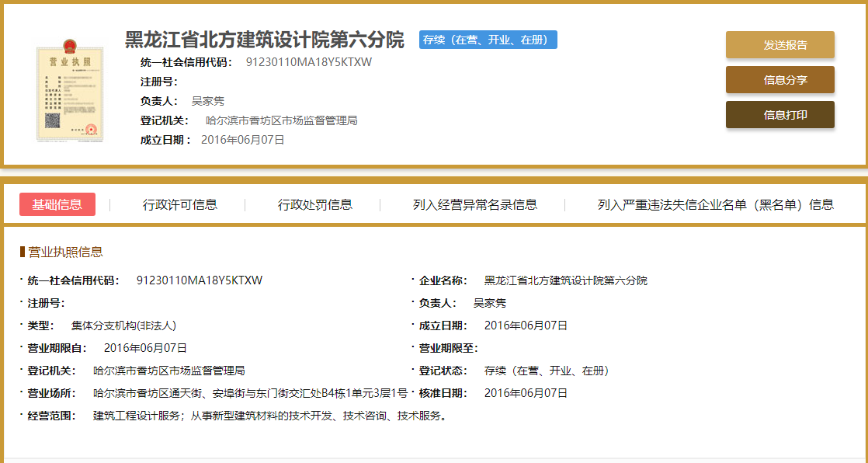868x463 pixels.
Task: Click the 核准日期 date value
Action: 526,393
